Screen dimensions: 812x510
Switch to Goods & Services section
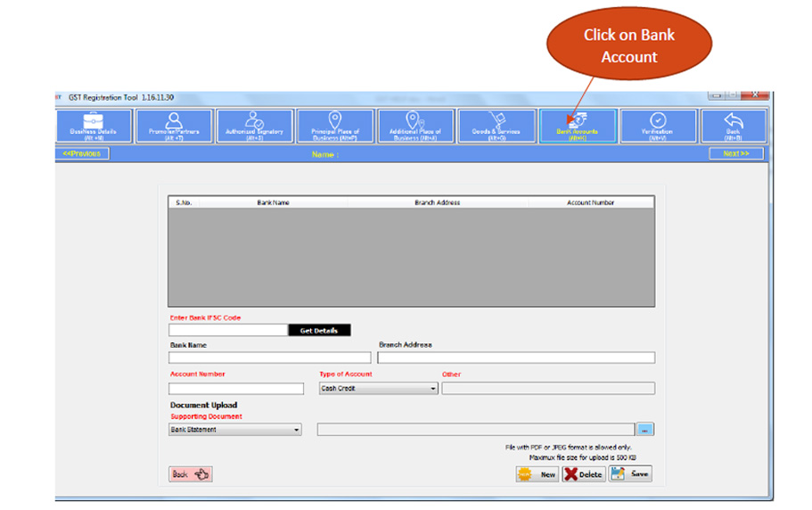pyautogui.click(x=495, y=126)
